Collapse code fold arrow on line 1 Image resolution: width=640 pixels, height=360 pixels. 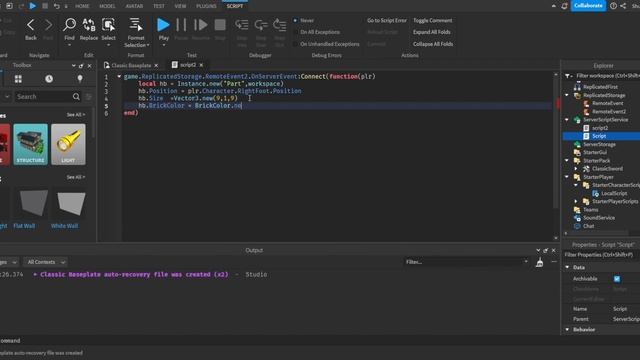tap(119, 76)
